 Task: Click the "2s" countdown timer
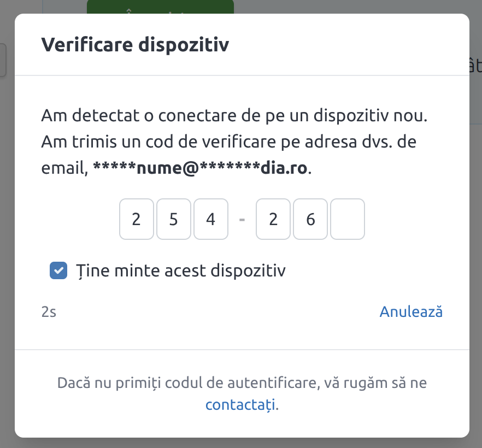pos(49,313)
